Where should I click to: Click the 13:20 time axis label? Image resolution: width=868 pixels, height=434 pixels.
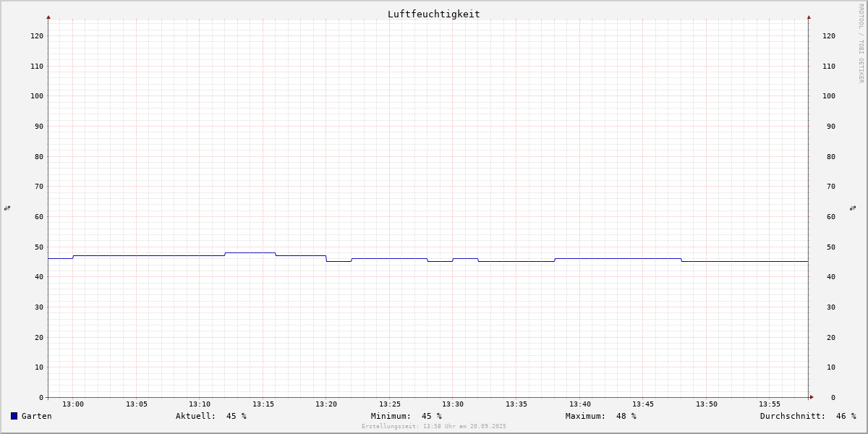[x=326, y=404]
